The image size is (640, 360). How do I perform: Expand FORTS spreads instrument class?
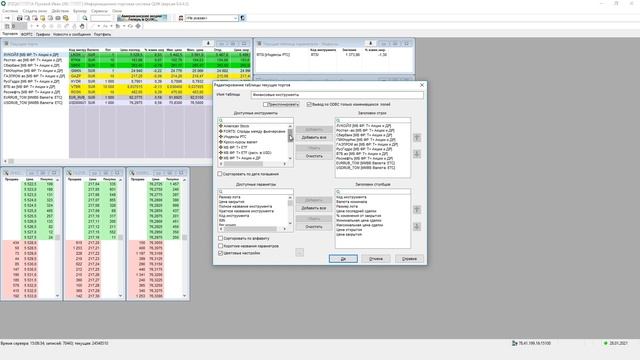tap(221, 131)
